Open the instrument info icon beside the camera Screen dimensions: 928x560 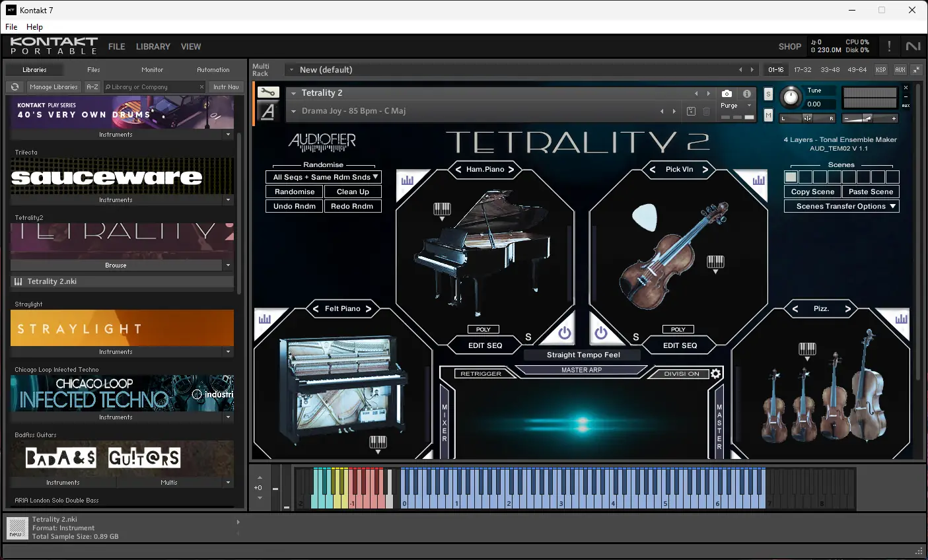tap(748, 94)
